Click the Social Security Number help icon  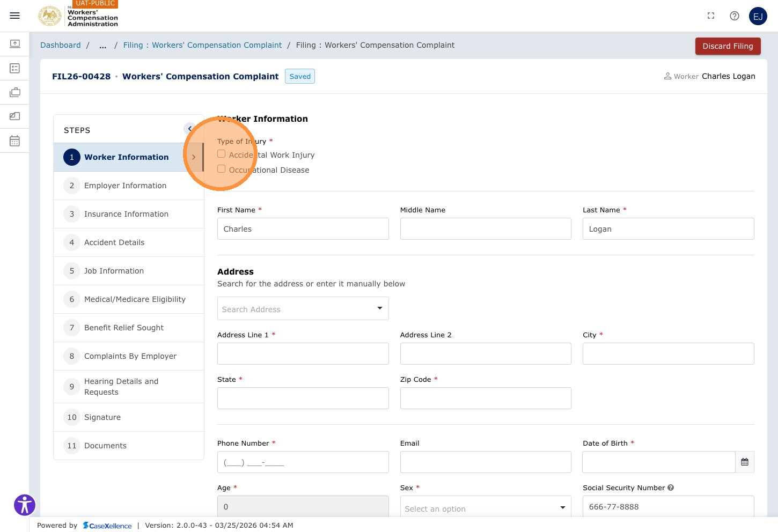coord(671,487)
